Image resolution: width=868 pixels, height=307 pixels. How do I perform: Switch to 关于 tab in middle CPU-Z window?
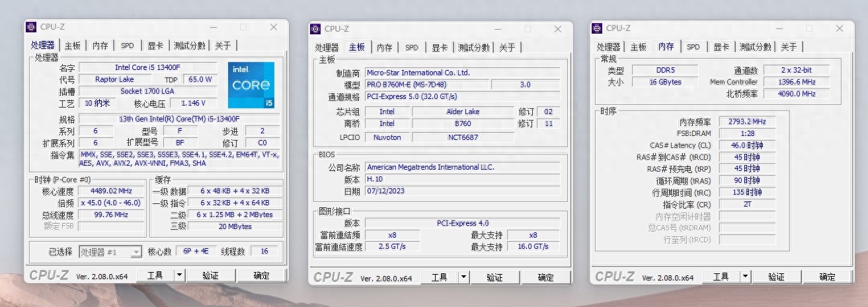click(x=507, y=48)
